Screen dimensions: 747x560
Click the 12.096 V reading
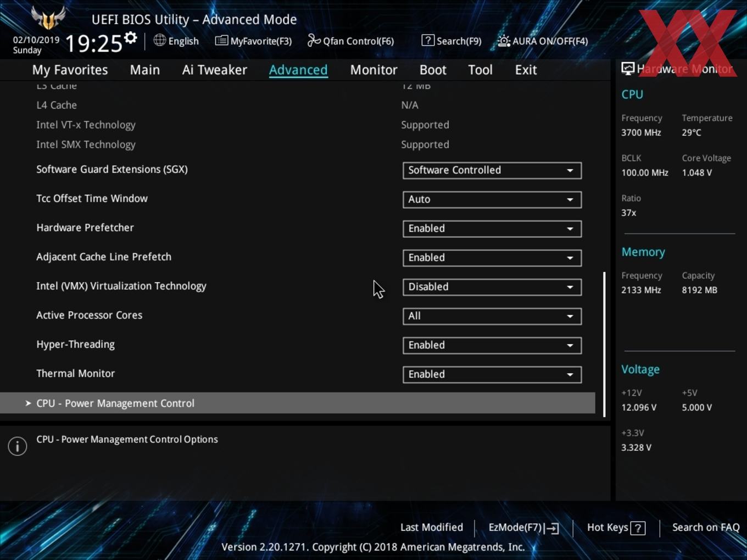click(x=639, y=407)
